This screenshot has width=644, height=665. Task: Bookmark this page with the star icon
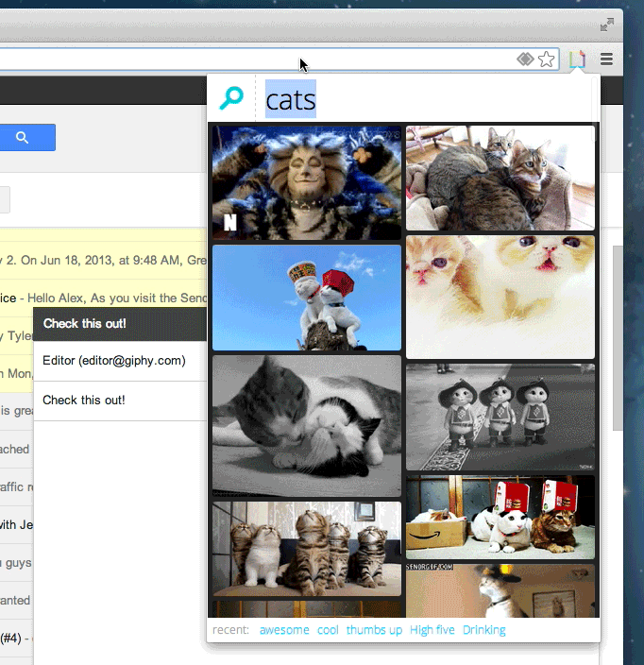(547, 60)
